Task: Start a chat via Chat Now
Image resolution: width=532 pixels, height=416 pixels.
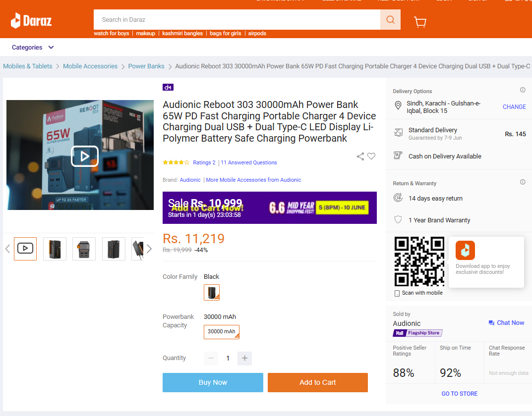Action: point(506,323)
